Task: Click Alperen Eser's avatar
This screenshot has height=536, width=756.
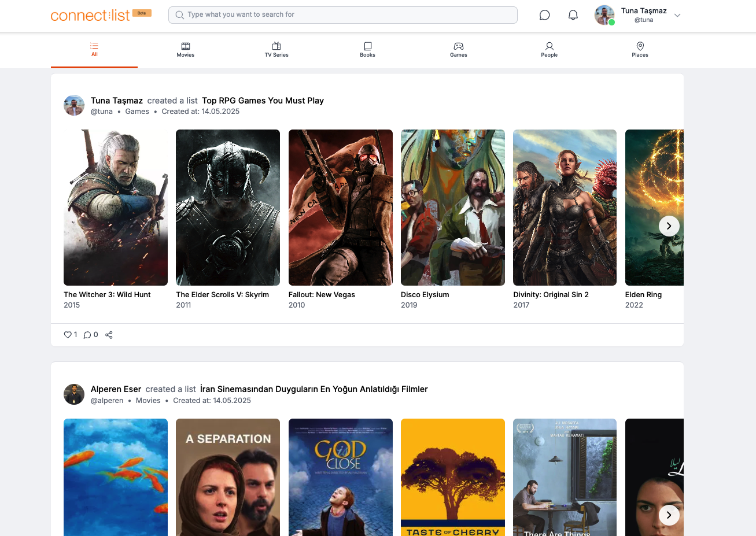Action: (x=74, y=394)
